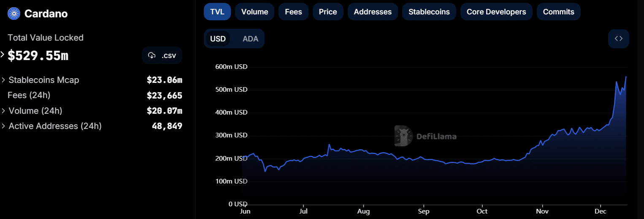
Task: Click the $23.06m stablecoins value
Action: pos(165,80)
